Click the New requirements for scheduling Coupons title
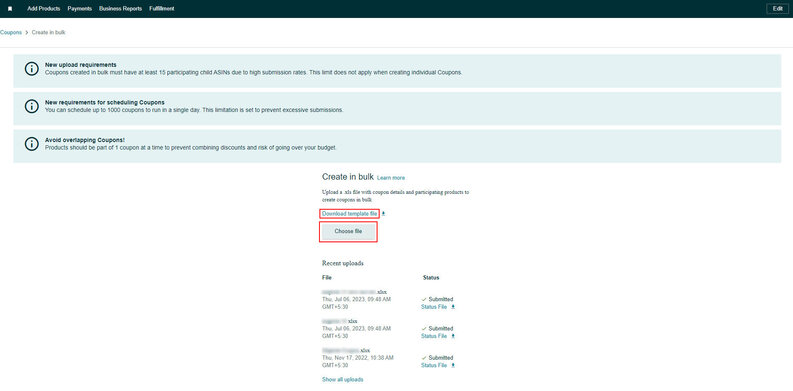 pyautogui.click(x=105, y=102)
